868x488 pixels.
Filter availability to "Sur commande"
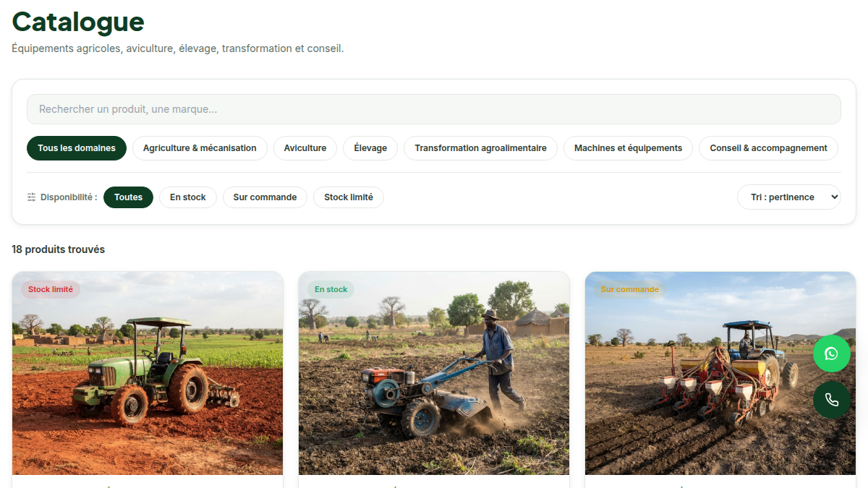[265, 197]
